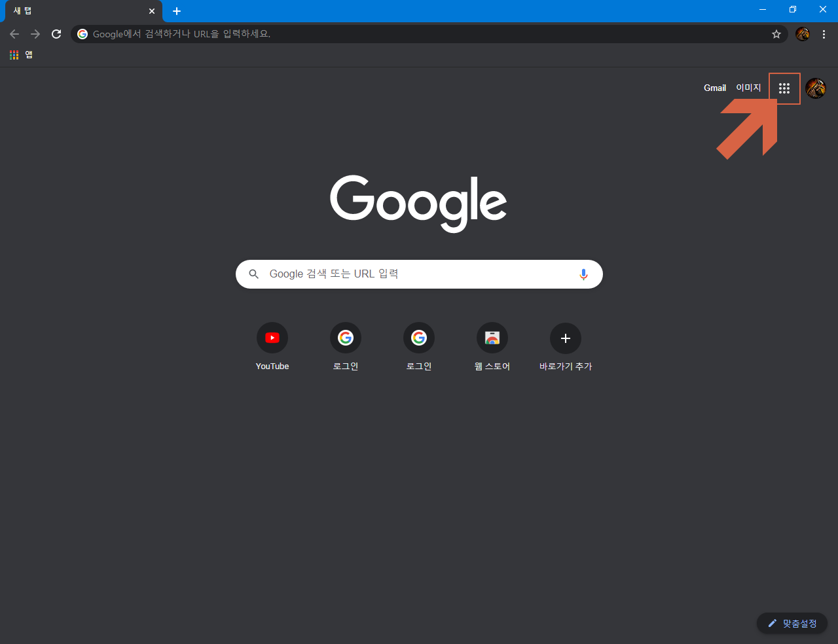
Task: Click the Google account profile picture on page
Action: [816, 88]
